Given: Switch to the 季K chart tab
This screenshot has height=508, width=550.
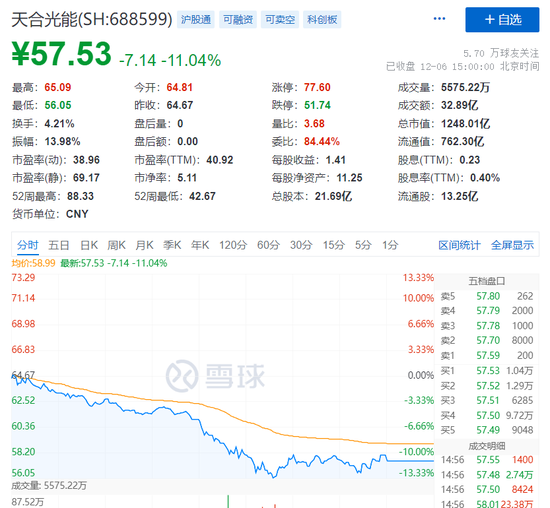Looking at the screenshot, I should (x=172, y=245).
